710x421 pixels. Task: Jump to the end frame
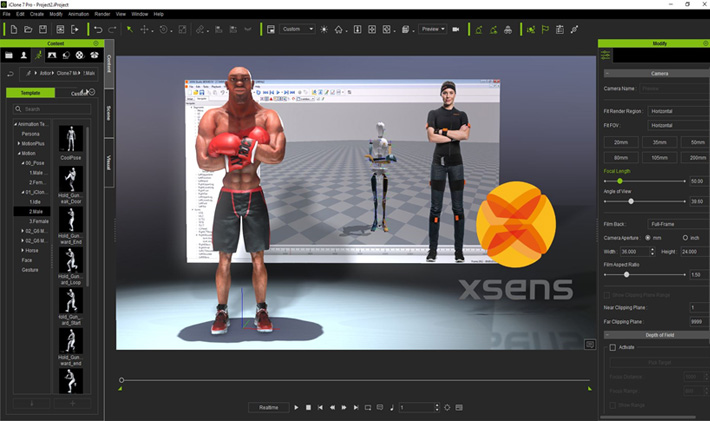[x=356, y=407]
